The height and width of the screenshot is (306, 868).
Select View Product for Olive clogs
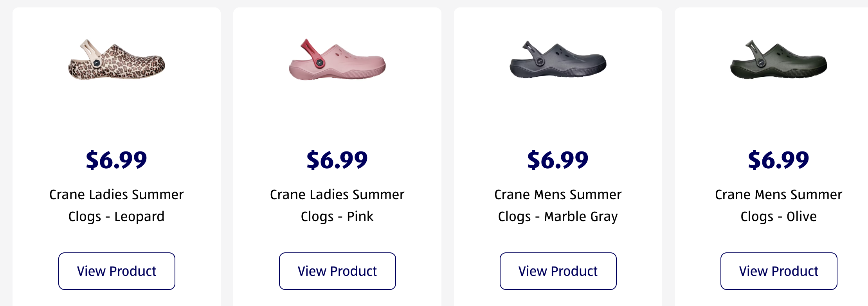pos(779,271)
